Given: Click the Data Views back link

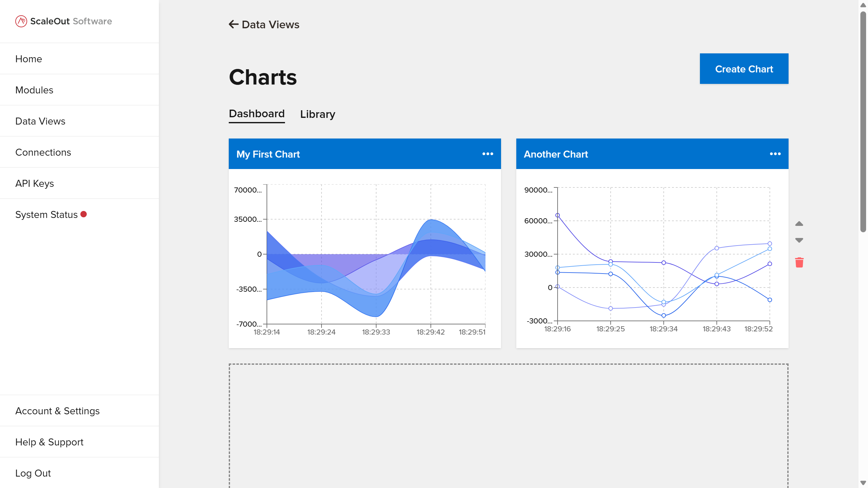Looking at the screenshot, I should point(264,24).
